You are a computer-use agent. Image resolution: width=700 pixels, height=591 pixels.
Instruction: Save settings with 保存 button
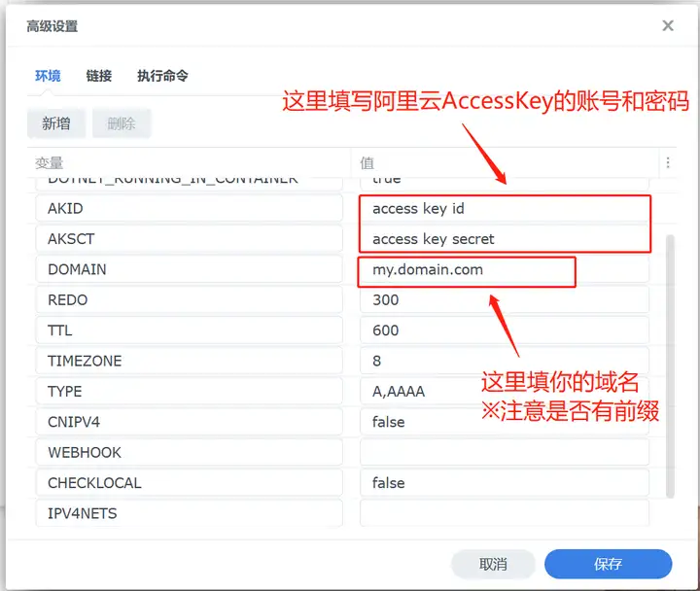pos(608,564)
